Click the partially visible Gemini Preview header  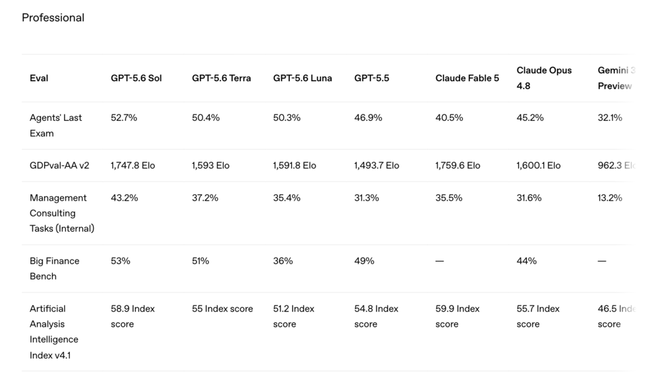(x=616, y=78)
